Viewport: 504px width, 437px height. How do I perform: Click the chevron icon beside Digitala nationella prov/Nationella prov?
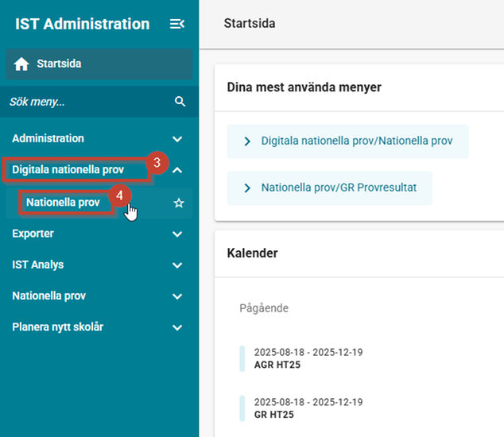click(x=247, y=141)
